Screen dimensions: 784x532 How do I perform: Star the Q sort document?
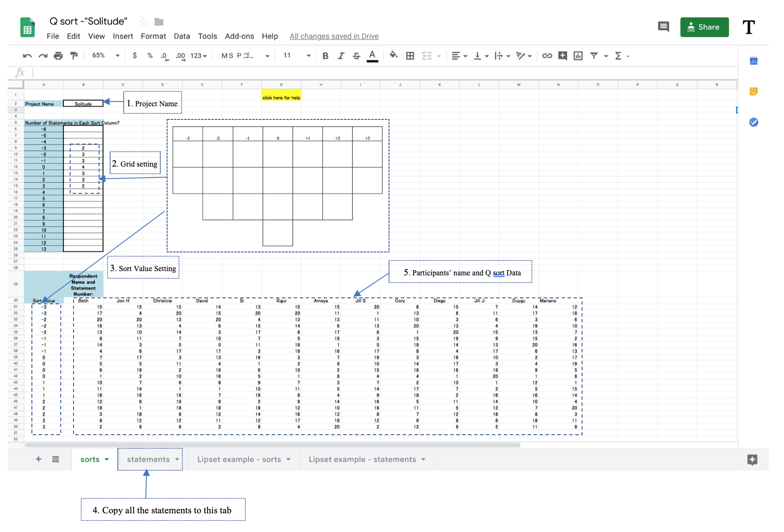coord(144,21)
